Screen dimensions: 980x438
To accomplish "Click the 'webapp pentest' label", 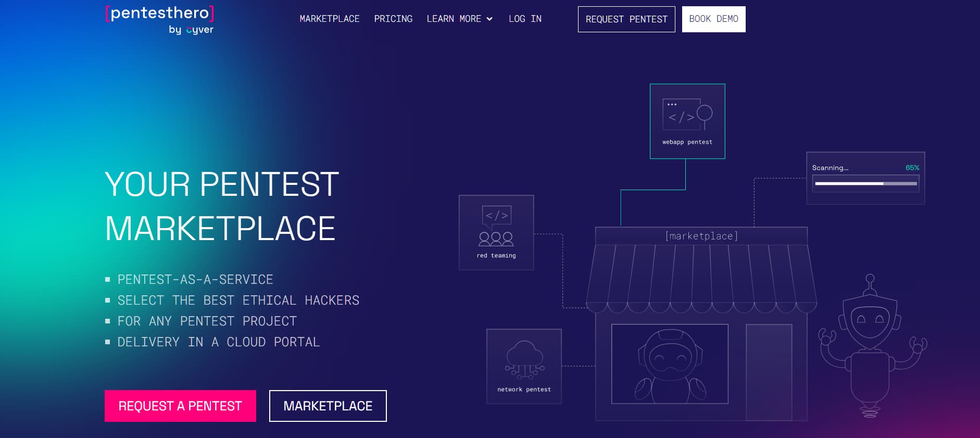I will point(687,142).
